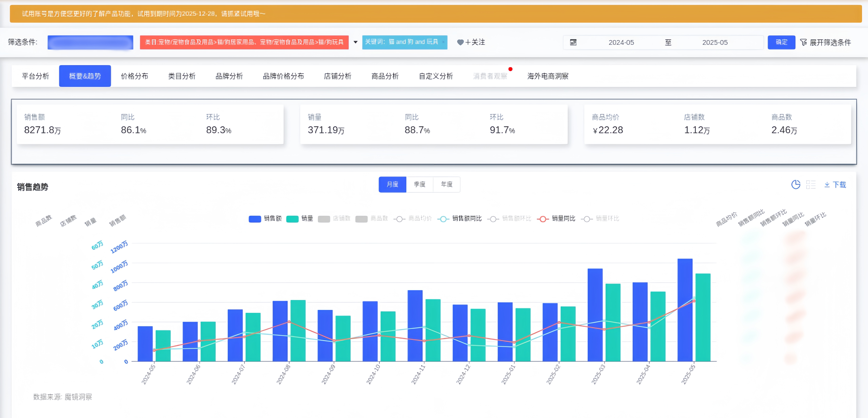Image resolution: width=868 pixels, height=418 pixels.
Task: Toggle 销售额同比 line in legend
Action: click(x=459, y=219)
